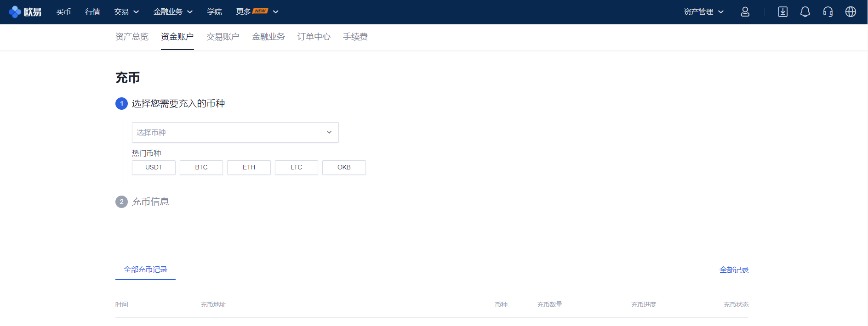Click the 币种 column header
The width and height of the screenshot is (868, 326).
(501, 304)
